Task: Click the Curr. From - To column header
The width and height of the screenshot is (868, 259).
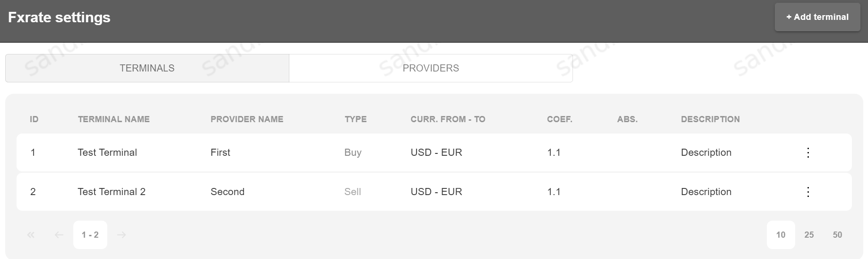Action: (x=448, y=119)
